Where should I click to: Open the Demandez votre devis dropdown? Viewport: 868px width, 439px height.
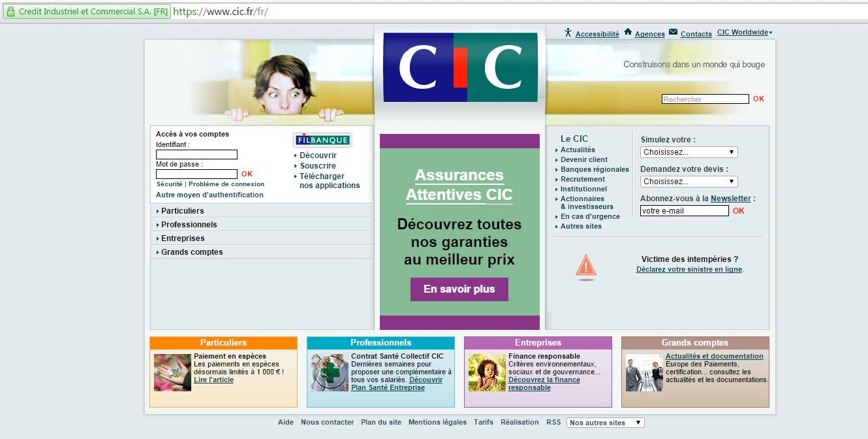[x=689, y=182]
